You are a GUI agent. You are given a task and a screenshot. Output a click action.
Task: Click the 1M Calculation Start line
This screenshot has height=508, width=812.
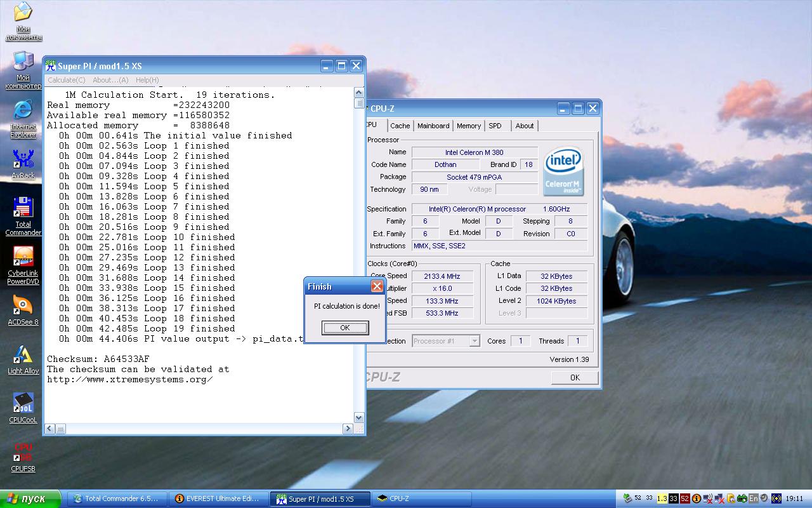(170, 95)
